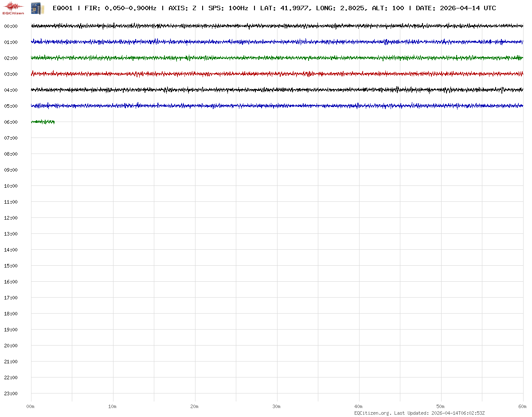The height and width of the screenshot is (417, 532).
Task: Select the 05:00 hour label
Action: click(11, 106)
